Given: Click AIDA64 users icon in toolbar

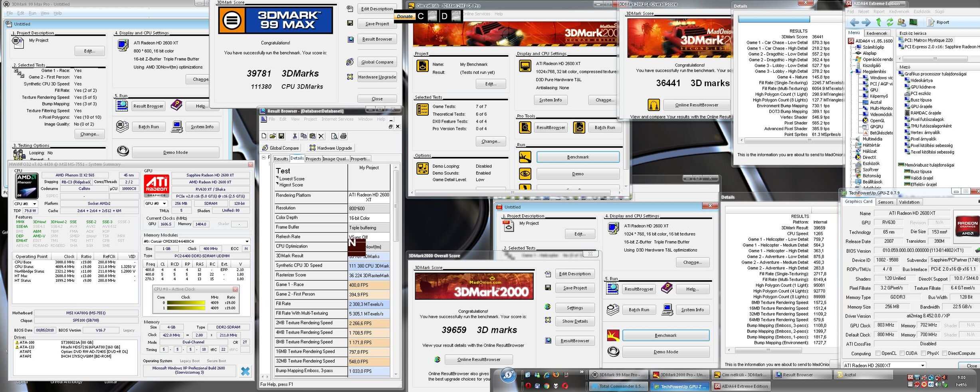Looking at the screenshot, I should click(901, 22).
